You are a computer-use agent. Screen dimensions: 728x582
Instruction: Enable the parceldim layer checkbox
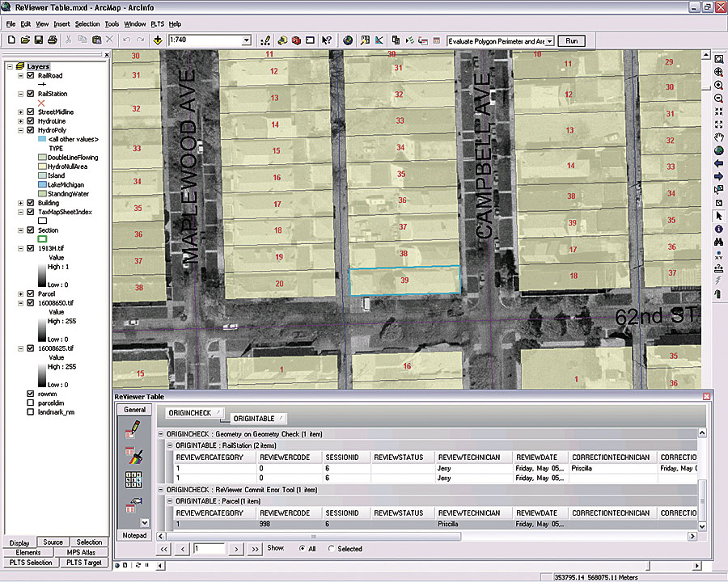coord(31,403)
